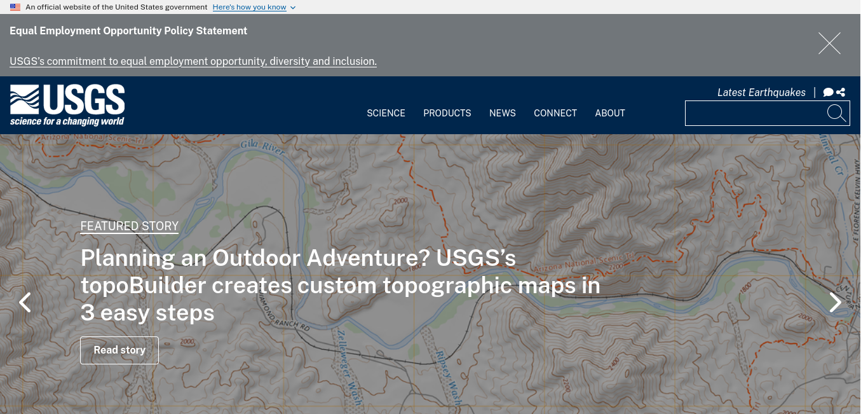
Task: Open the SCIENCE menu
Action: (x=386, y=113)
